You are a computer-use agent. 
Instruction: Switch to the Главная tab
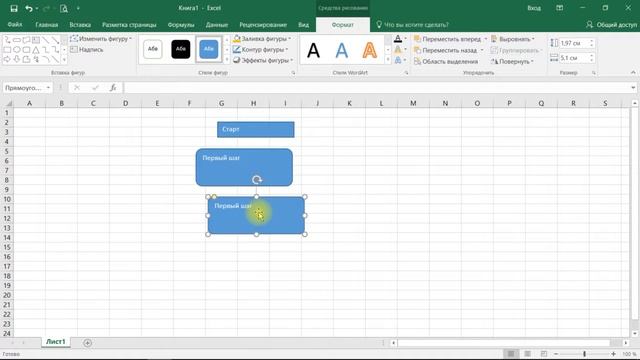coord(47,24)
